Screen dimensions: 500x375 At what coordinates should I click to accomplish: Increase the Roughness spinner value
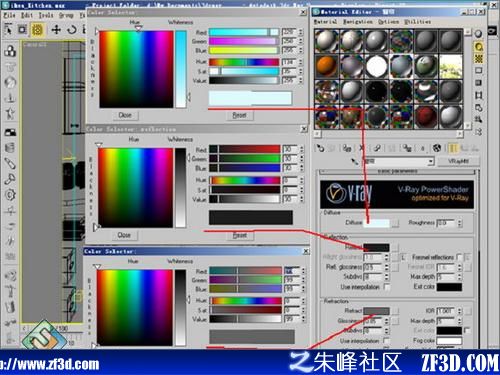point(460,221)
